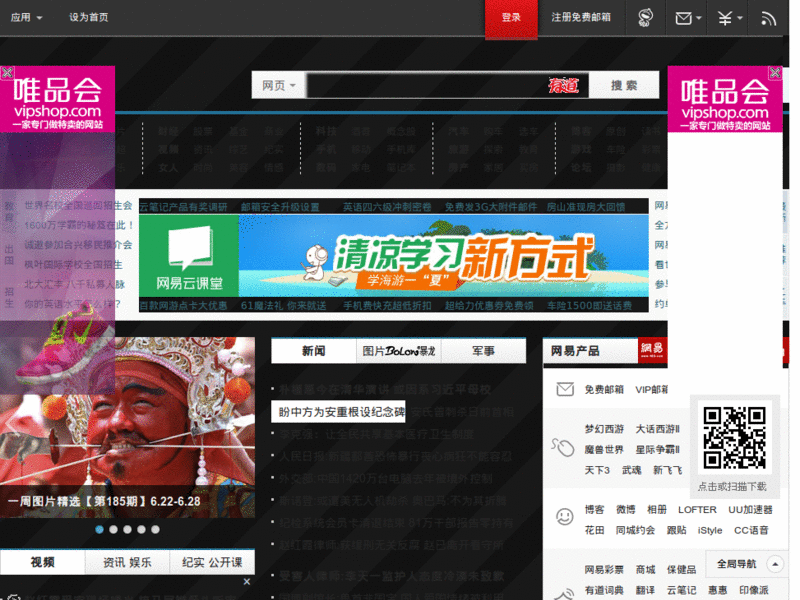The height and width of the screenshot is (600, 800).
Task: Select the third slideshow dot
Action: (x=128, y=530)
